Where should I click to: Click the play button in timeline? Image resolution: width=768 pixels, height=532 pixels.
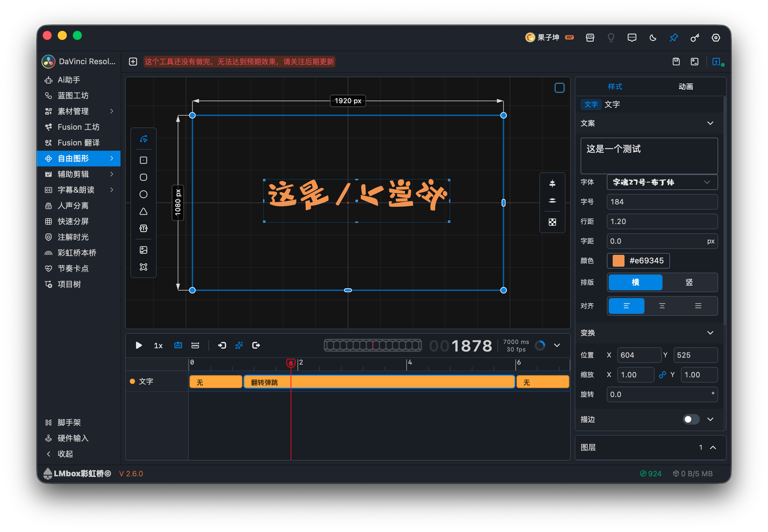pos(139,345)
